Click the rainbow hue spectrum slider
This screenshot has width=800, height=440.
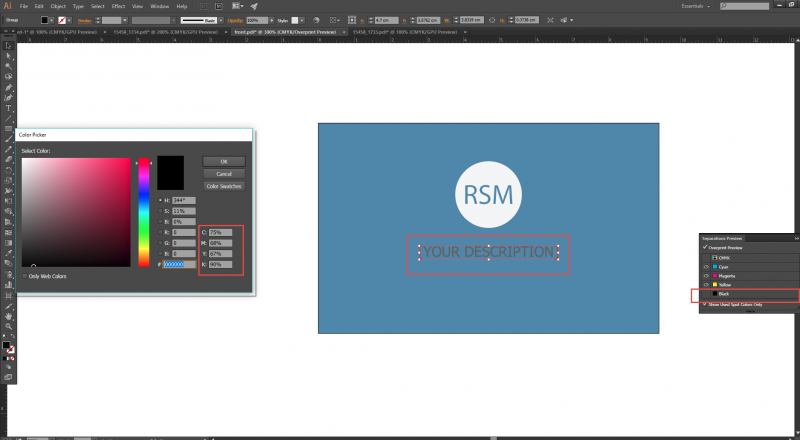pyautogui.click(x=144, y=210)
